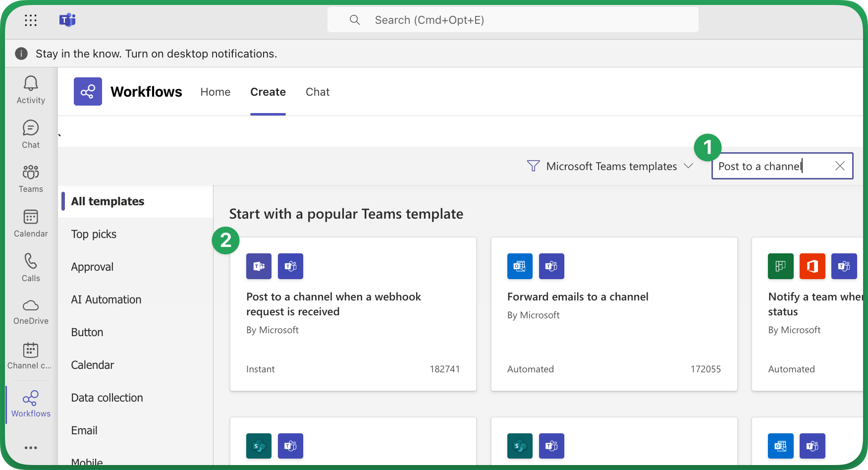
Task: Click the '172055' usage count
Action: [x=705, y=369]
